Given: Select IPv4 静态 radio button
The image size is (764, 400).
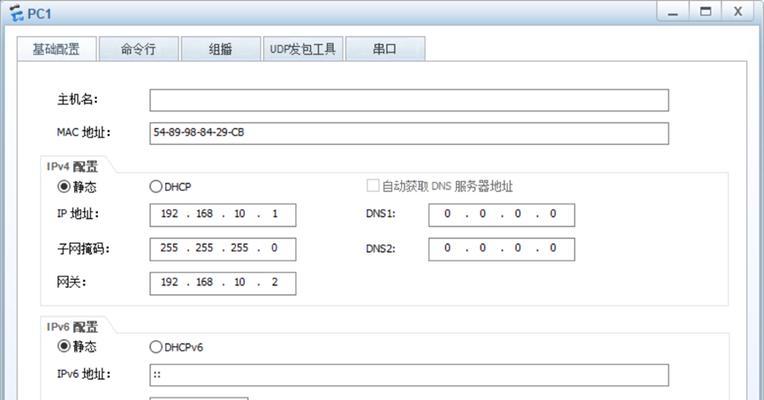Looking at the screenshot, I should click(x=64, y=186).
